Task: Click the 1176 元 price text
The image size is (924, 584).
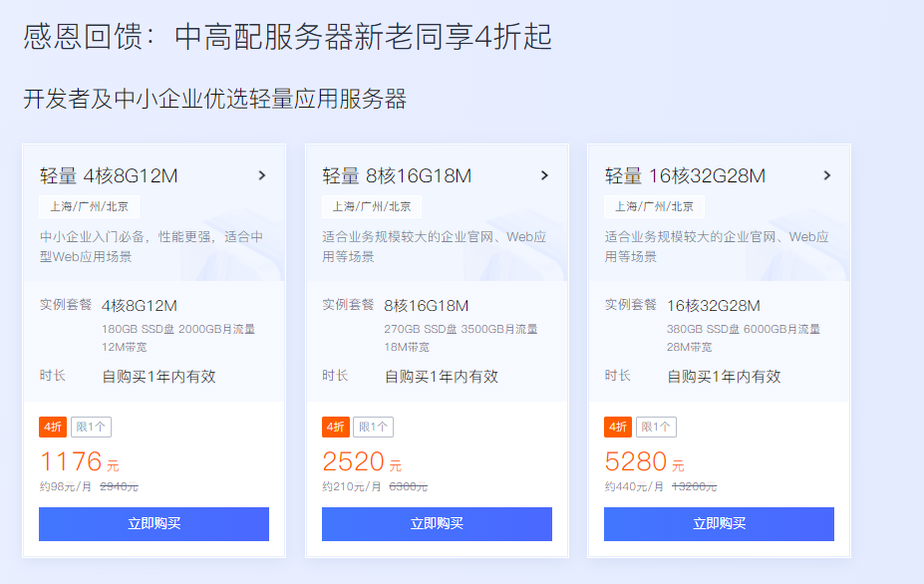Action: tap(80, 461)
